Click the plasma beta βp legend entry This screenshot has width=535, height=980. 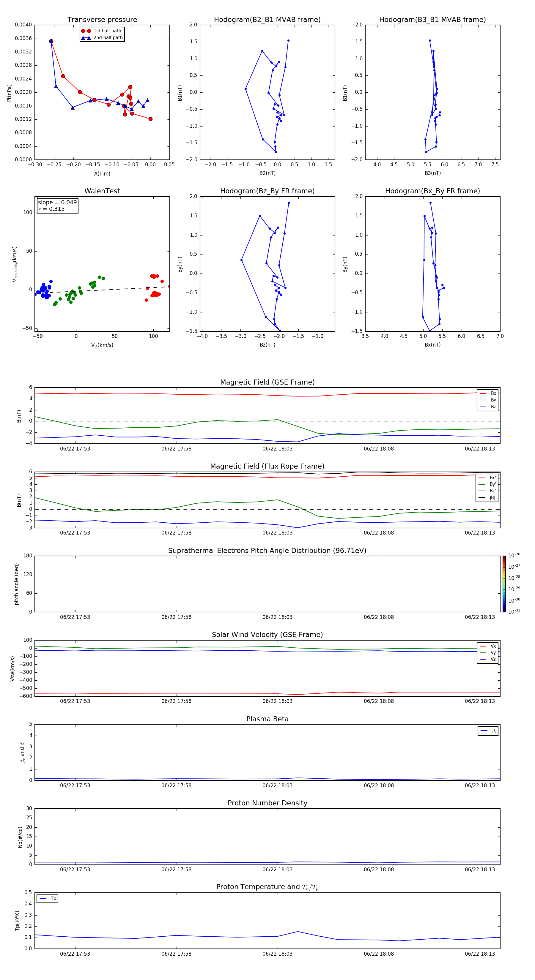(x=488, y=731)
